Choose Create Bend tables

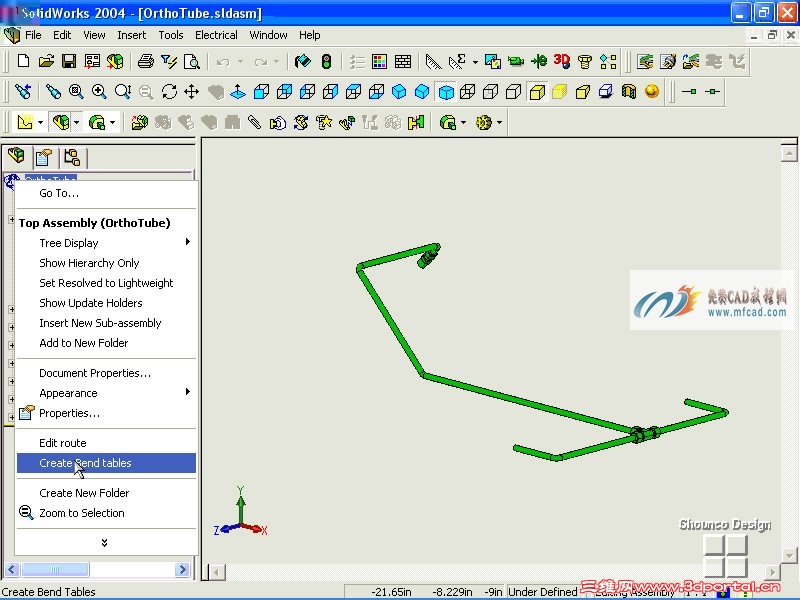point(106,463)
